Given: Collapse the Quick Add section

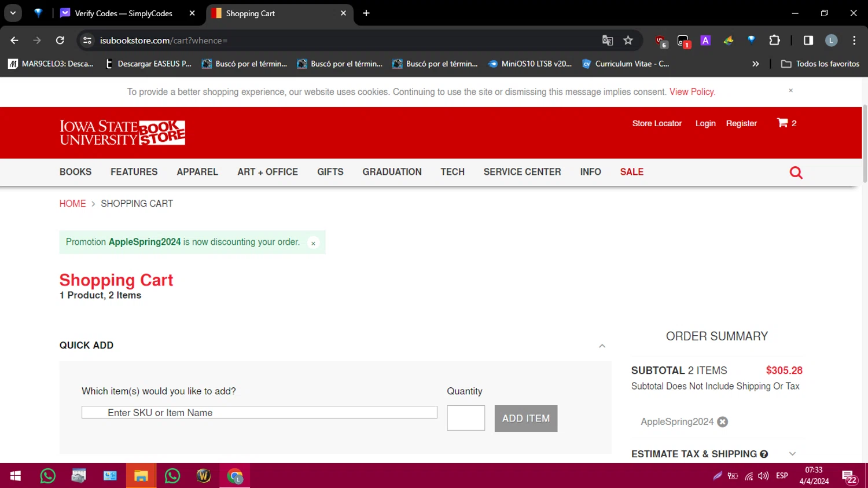Looking at the screenshot, I should (602, 346).
